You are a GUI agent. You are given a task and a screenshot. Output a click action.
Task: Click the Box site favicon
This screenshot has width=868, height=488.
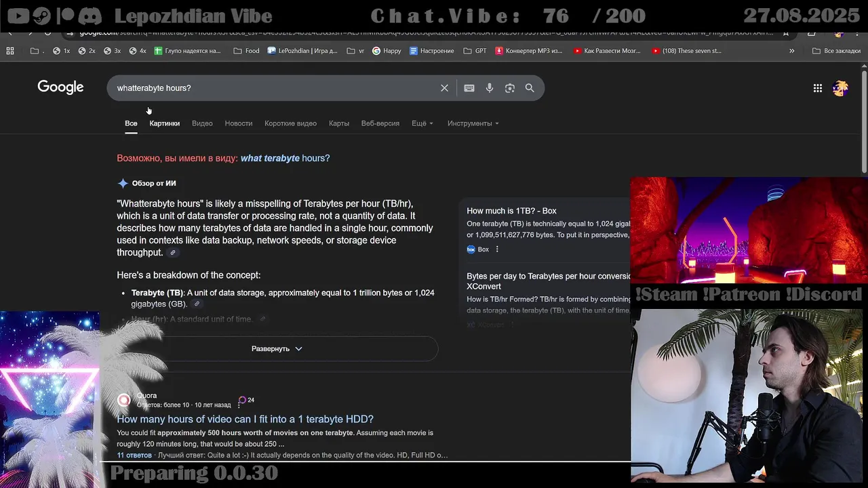471,249
